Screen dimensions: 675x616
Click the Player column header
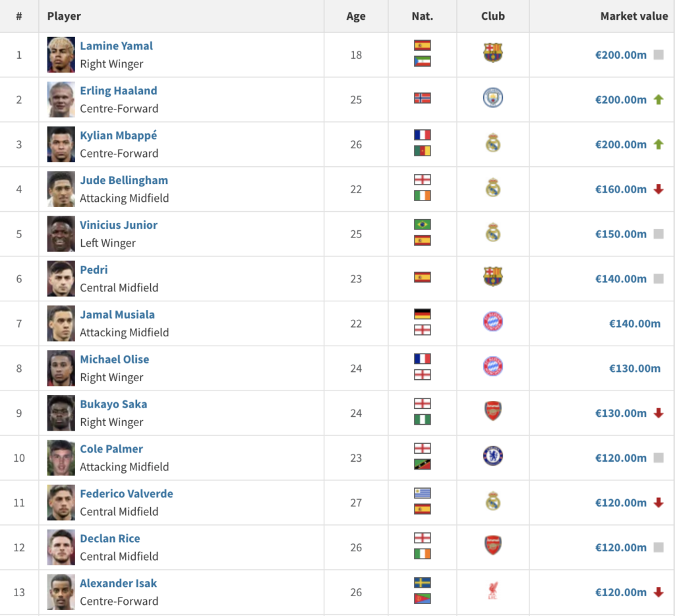tap(64, 16)
